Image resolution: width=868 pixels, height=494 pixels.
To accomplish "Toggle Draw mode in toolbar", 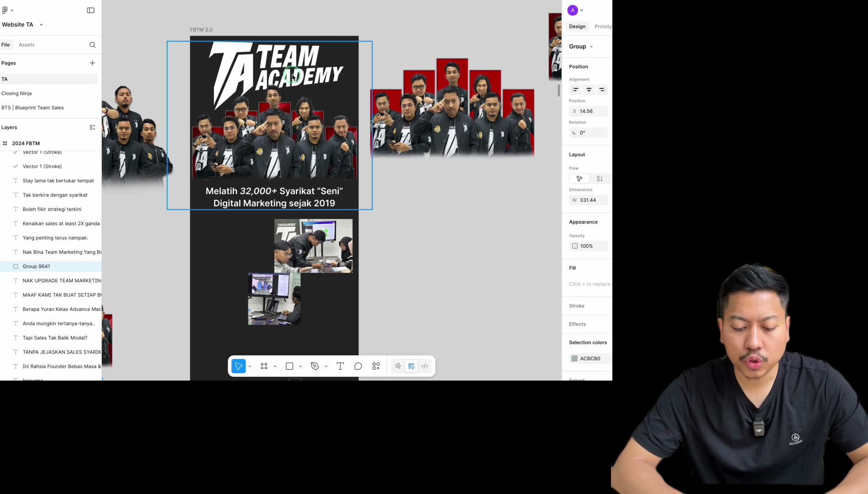I will [x=398, y=366].
